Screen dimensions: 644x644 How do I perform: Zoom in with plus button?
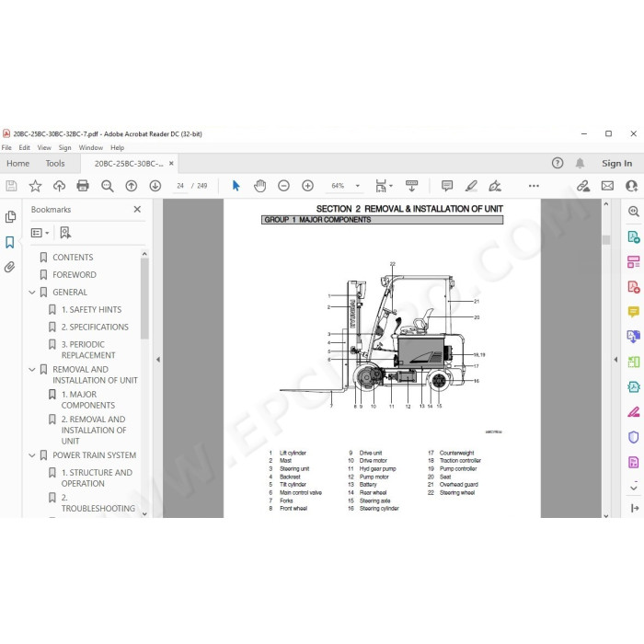coord(307,186)
